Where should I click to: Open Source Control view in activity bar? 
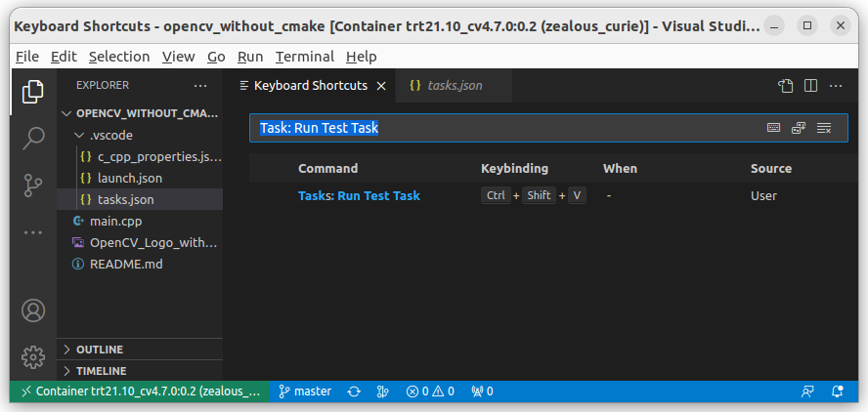click(x=32, y=185)
